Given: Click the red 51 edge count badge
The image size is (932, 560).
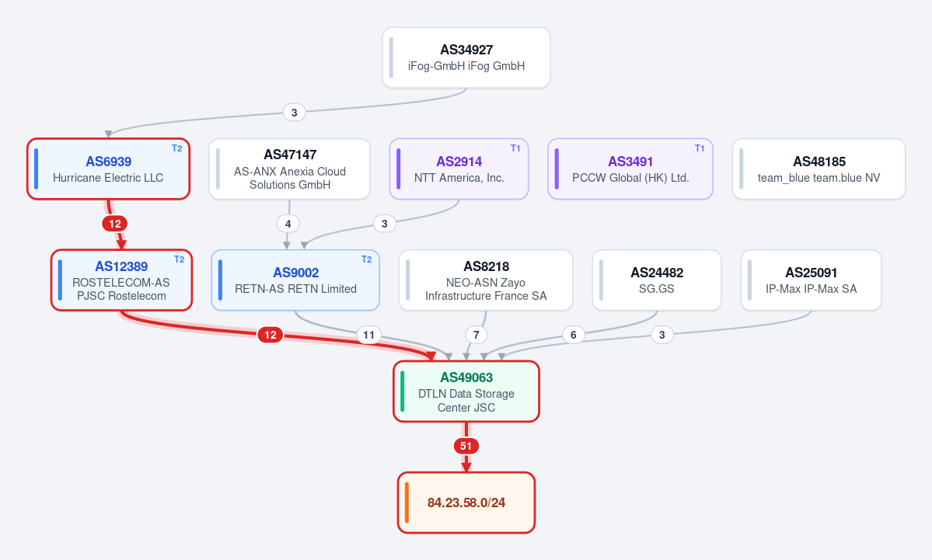Looking at the screenshot, I should click(466, 446).
